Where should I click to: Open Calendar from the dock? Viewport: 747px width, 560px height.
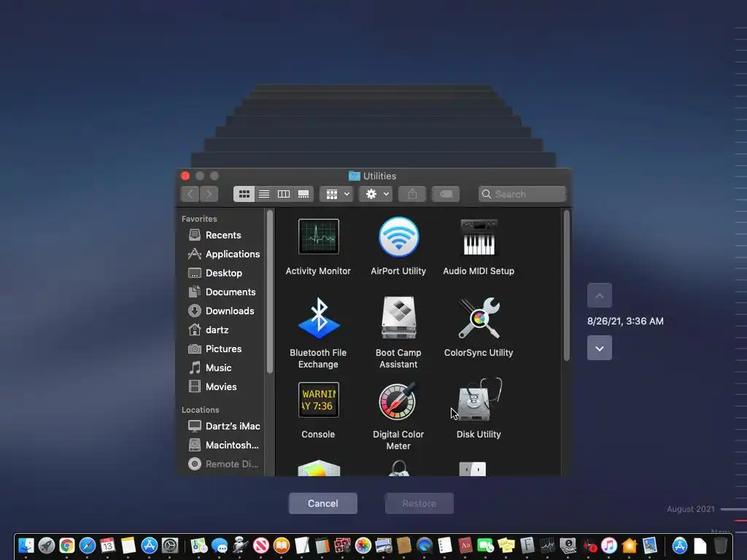pos(108,545)
